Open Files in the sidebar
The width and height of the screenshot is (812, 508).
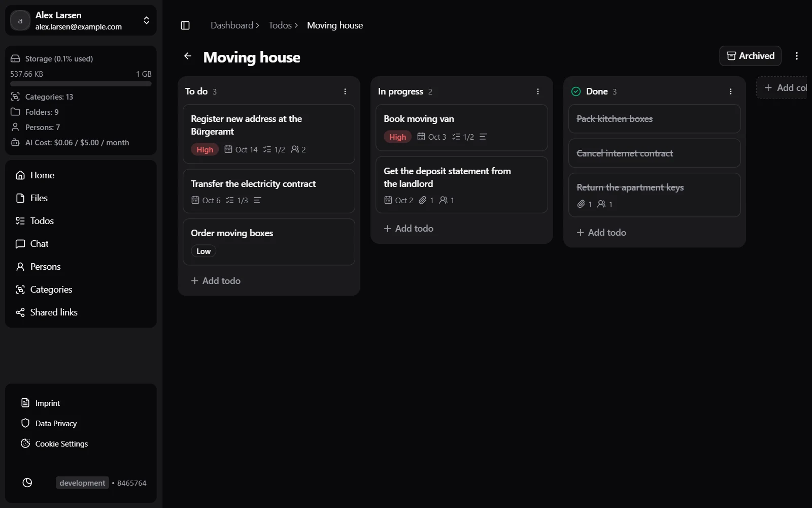pyautogui.click(x=81, y=198)
